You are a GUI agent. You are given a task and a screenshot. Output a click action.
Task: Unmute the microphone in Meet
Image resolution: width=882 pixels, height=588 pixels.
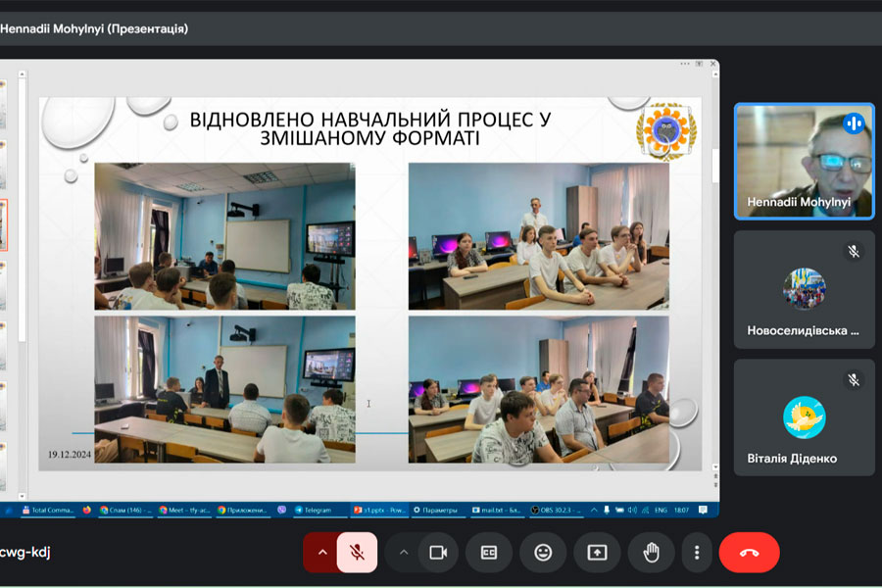tap(357, 553)
